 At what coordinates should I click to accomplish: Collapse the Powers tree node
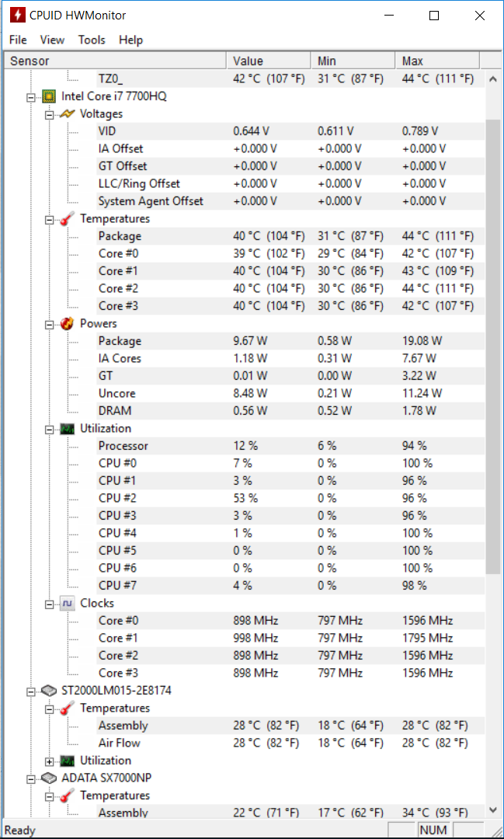pyautogui.click(x=49, y=324)
